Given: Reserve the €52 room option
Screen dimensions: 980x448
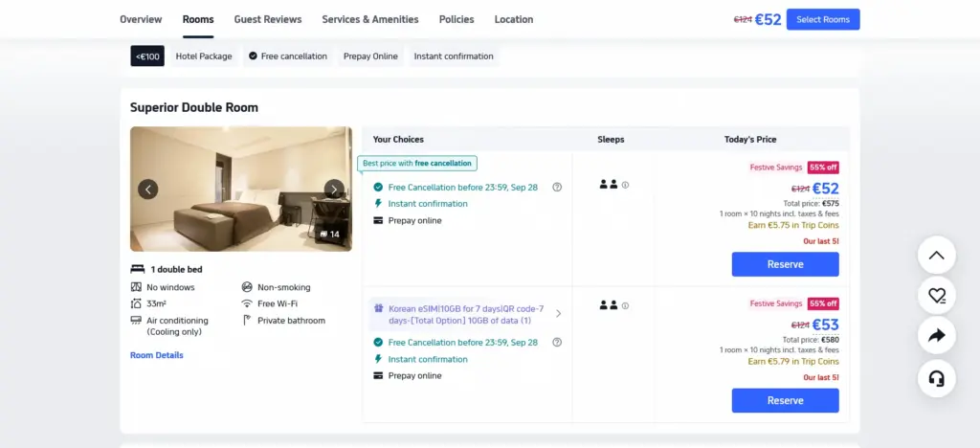Looking at the screenshot, I should pos(786,264).
